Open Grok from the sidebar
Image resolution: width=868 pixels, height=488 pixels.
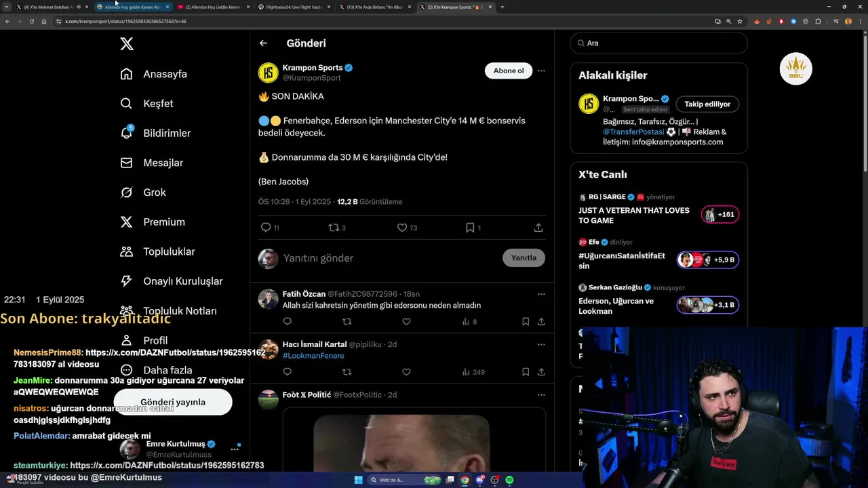(142, 192)
